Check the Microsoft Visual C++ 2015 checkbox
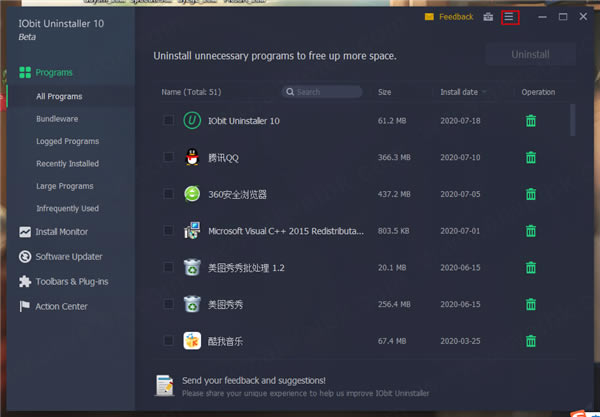This screenshot has height=417, width=600. (168, 230)
